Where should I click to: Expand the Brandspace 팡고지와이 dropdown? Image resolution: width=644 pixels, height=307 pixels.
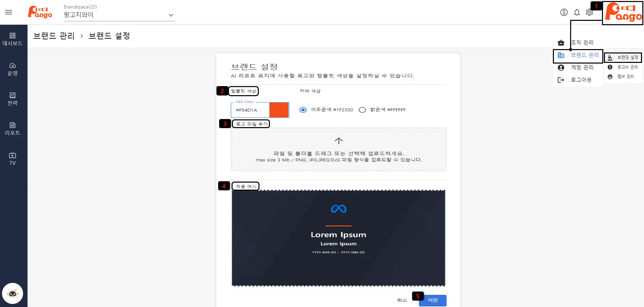171,15
